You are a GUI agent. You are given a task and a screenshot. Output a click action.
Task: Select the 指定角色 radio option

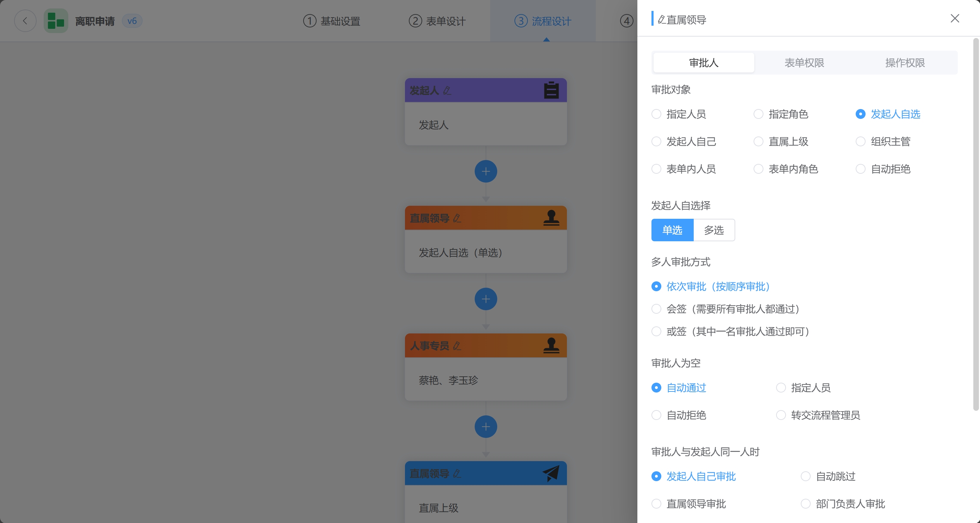click(x=759, y=114)
